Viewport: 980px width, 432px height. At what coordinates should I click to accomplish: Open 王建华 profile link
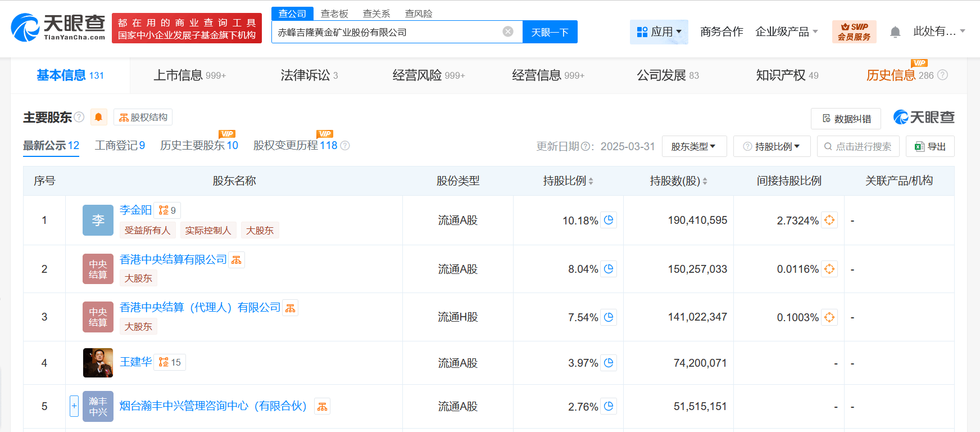[135, 362]
